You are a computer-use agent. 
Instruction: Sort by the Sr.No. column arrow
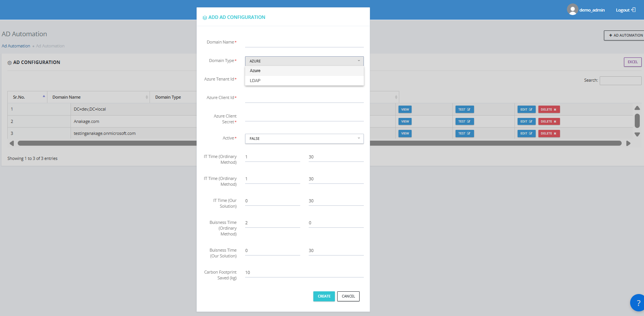coord(44,96)
